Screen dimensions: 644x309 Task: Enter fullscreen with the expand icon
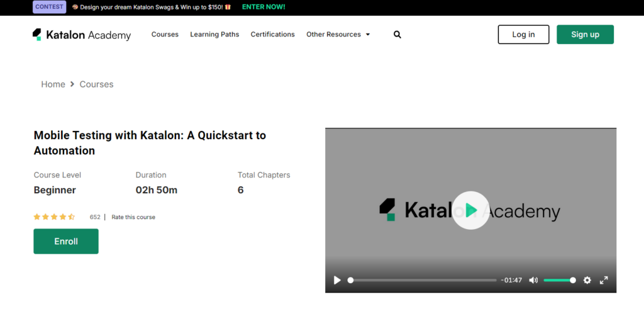604,280
